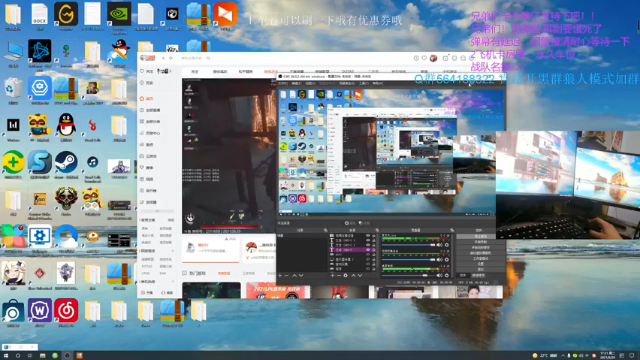Add a new scene using the plus button
This screenshot has height=360, width=640.
click(x=280, y=276)
